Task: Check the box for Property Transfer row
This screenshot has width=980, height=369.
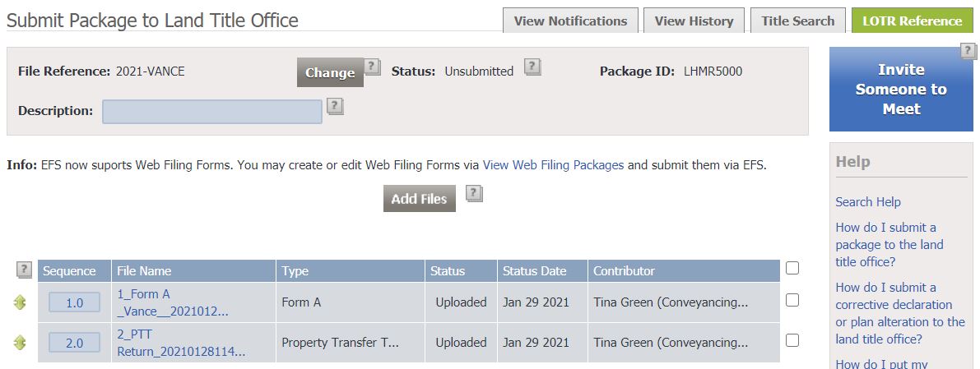Action: point(792,340)
